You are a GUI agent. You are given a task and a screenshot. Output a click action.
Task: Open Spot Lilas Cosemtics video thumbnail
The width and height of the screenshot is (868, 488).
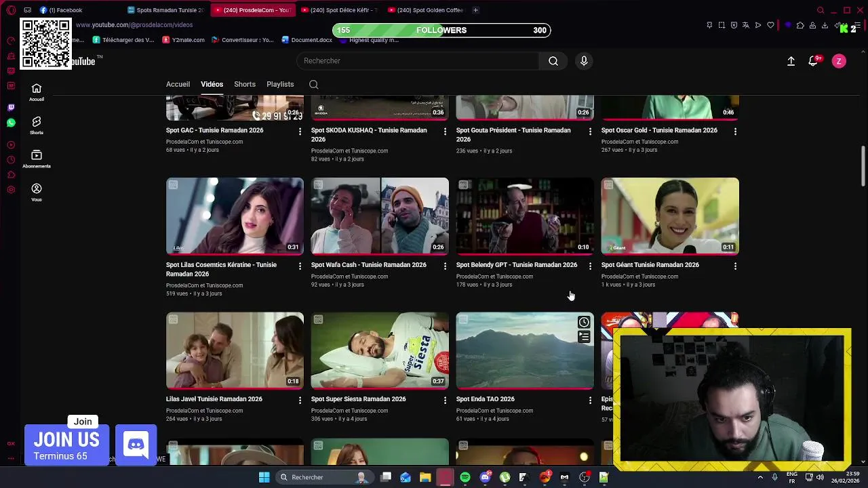(x=235, y=216)
